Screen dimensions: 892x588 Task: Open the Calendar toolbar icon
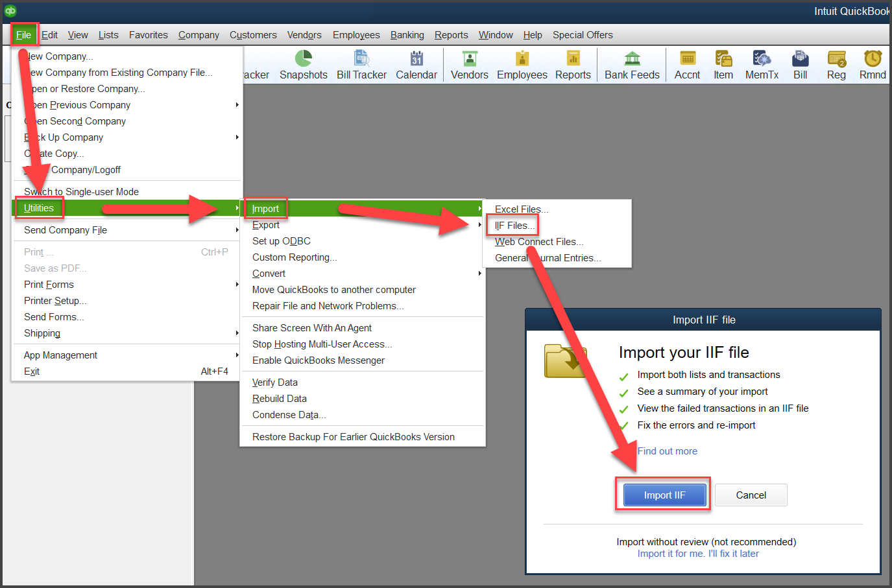coord(416,65)
